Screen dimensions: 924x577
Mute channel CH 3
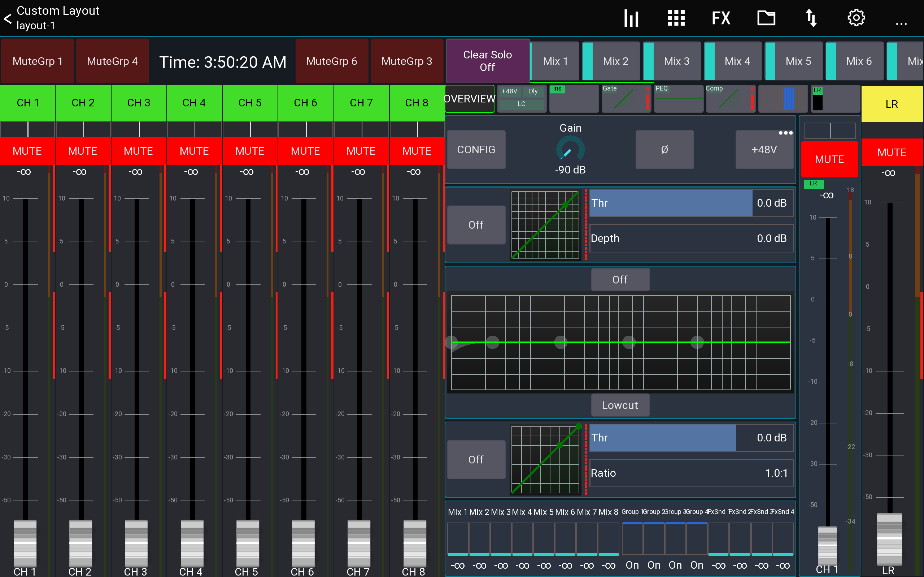click(x=138, y=151)
